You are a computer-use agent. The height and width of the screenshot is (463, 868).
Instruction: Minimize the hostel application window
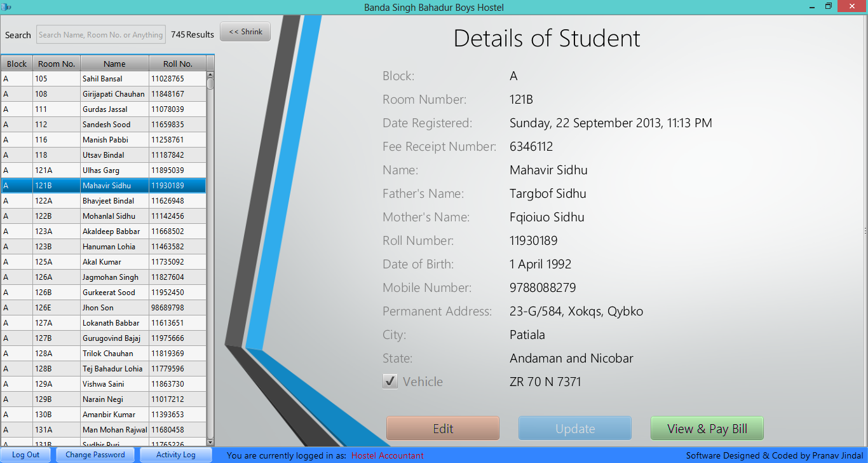pyautogui.click(x=811, y=6)
